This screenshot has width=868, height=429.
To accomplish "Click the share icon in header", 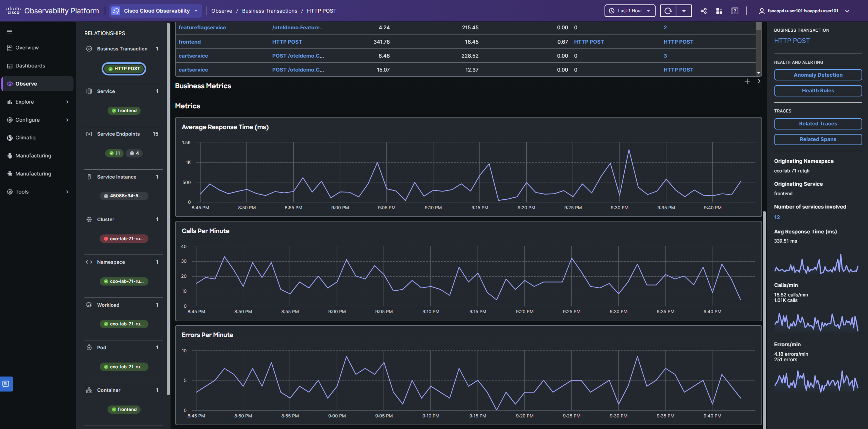I will point(703,11).
